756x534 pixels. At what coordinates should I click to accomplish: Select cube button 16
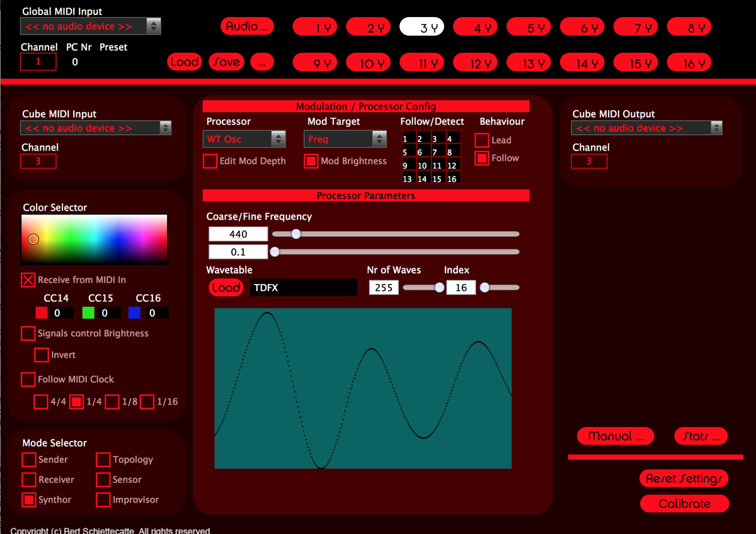(690, 62)
